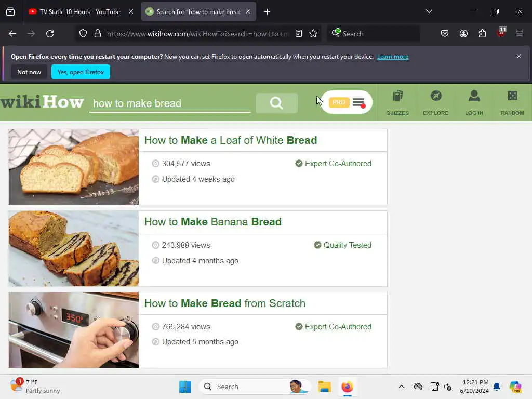Click Yes, open Firefox button
Viewport: 532px width, 399px height.
click(81, 72)
